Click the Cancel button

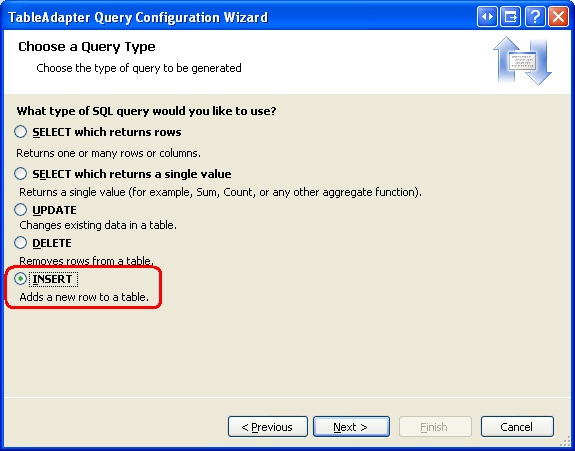(517, 426)
